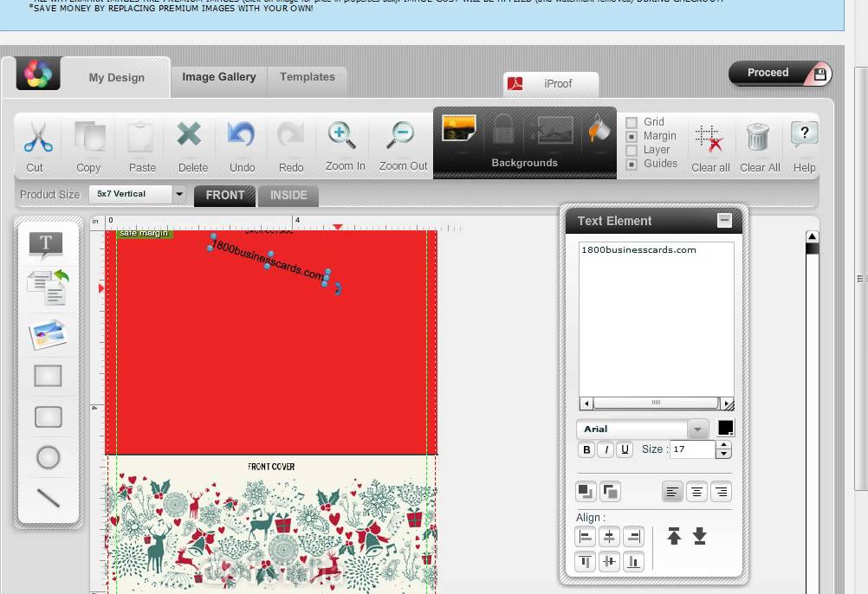Click the Cut scissors icon
Screen dimensions: 868x594
(x=38, y=137)
